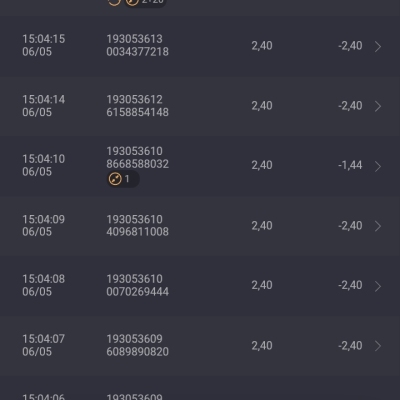Viewport: 400px width, 400px height.
Task: Click the chevron of the 15:04:09 entry
Action: 378,226
